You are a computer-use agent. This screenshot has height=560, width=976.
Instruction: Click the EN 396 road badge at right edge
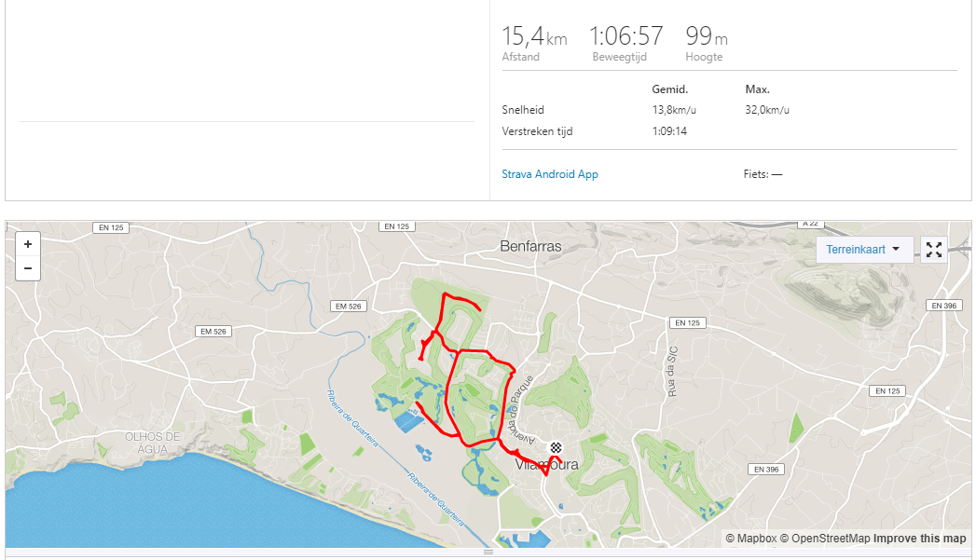point(943,306)
